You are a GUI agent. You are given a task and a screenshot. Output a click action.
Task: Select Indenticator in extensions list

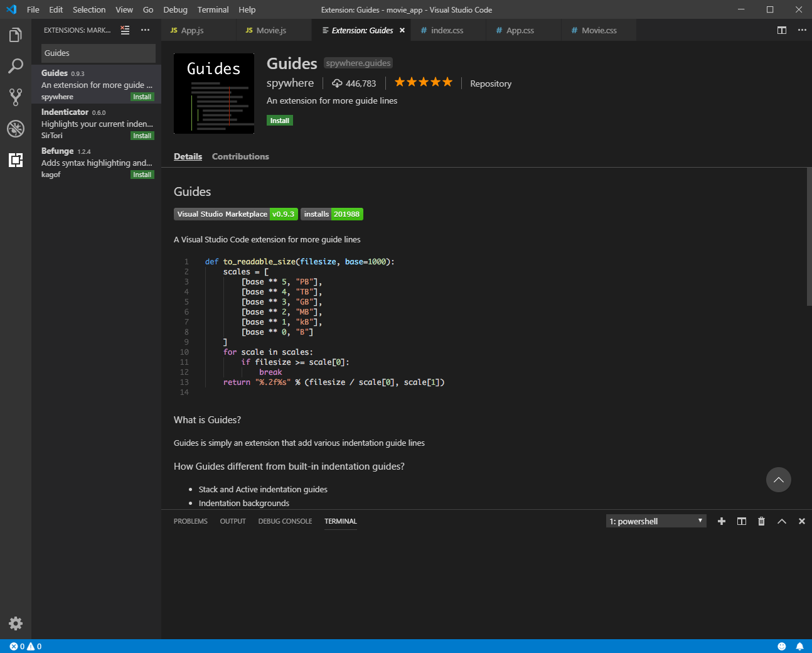coord(97,123)
